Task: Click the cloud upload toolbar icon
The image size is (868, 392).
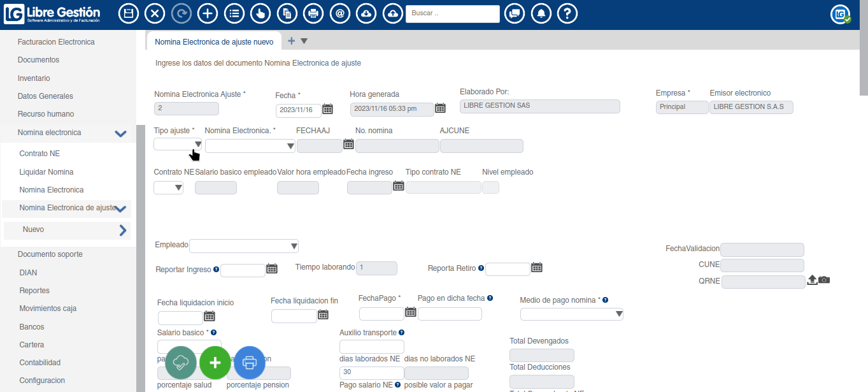Action: 392,13
